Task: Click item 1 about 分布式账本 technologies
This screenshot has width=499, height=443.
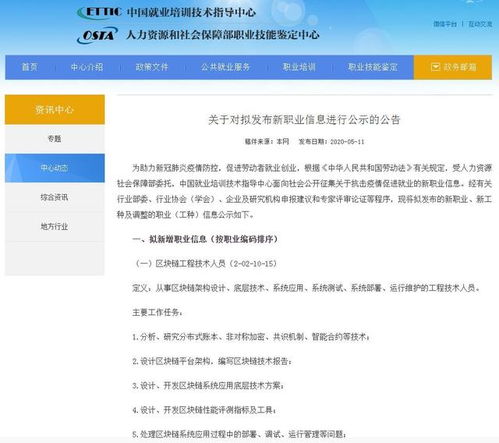Action: pyautogui.click(x=251, y=337)
